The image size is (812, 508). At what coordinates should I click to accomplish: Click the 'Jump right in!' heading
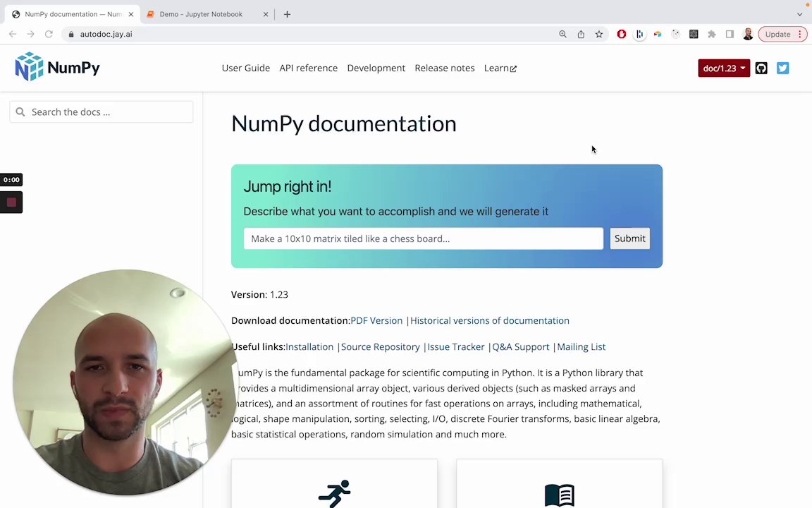pyautogui.click(x=288, y=186)
